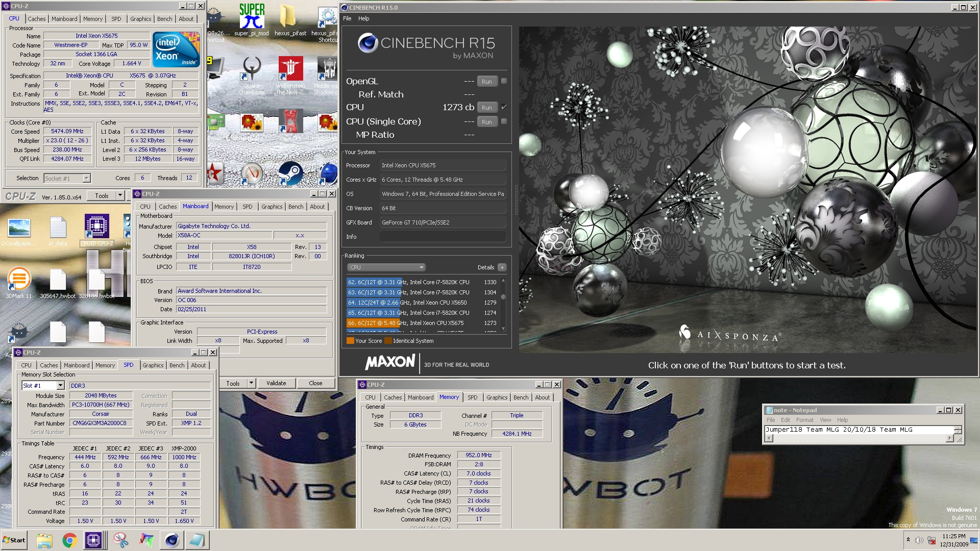The height and width of the screenshot is (551, 980).
Task: Click the Validate button in CPU-Z
Action: (276, 383)
